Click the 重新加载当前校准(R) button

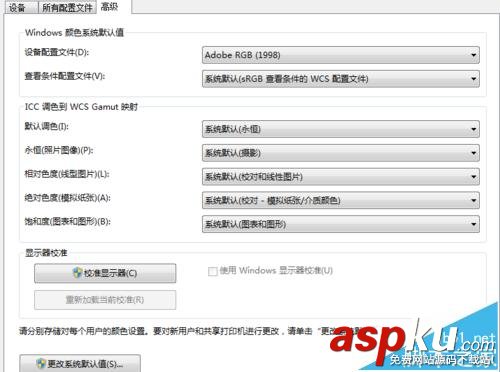pos(105,300)
